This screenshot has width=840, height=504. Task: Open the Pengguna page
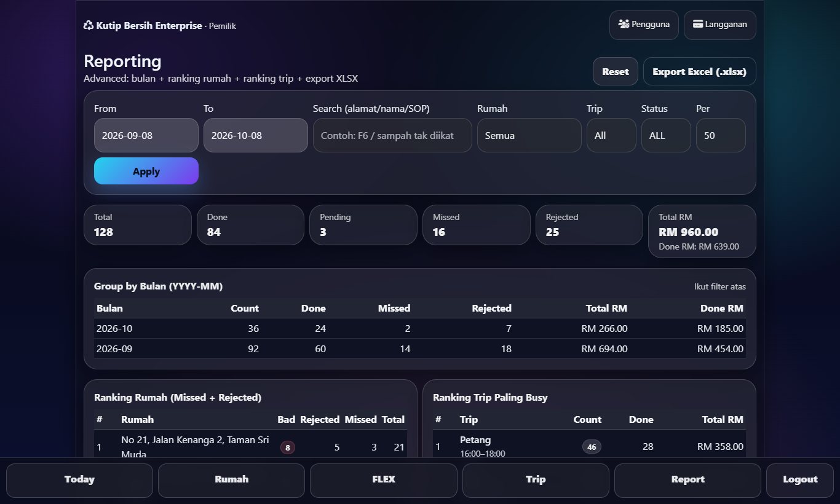[644, 25]
